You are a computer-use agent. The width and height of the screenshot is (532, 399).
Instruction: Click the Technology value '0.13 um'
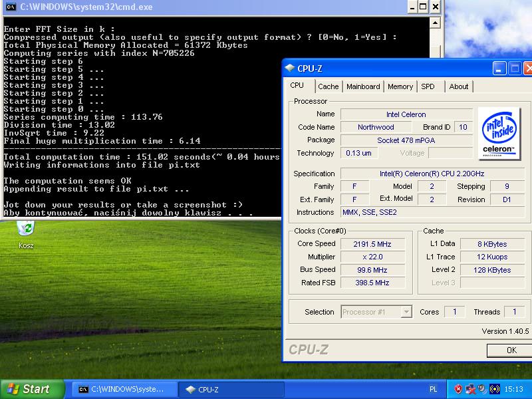coord(359,153)
